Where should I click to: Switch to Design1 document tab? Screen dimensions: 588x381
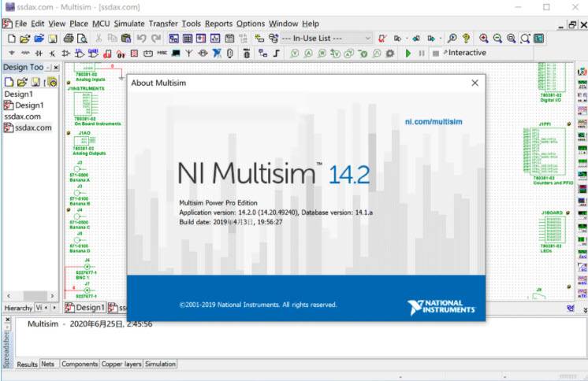click(x=85, y=308)
